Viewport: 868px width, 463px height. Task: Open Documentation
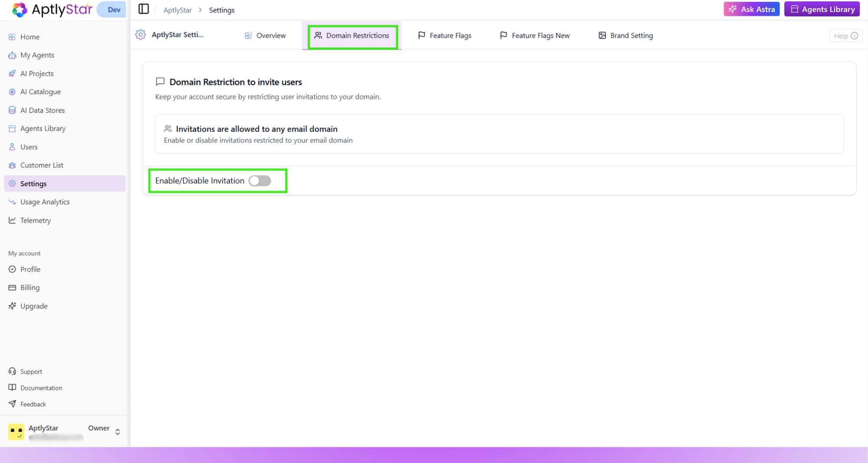point(41,387)
